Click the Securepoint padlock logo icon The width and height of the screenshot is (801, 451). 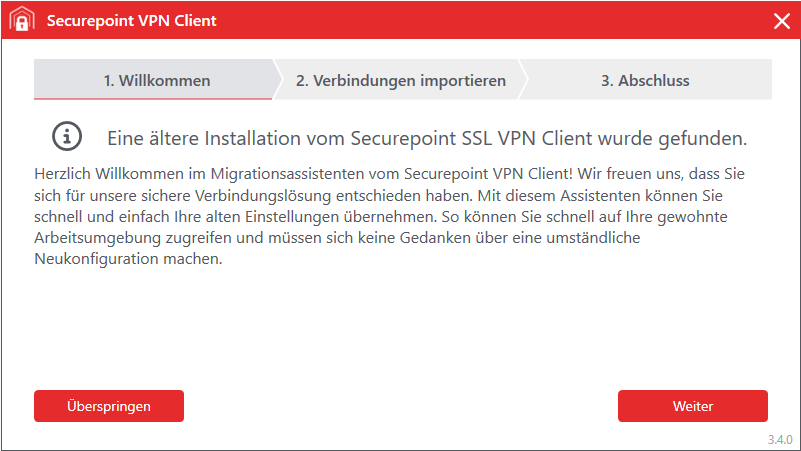(x=21, y=20)
